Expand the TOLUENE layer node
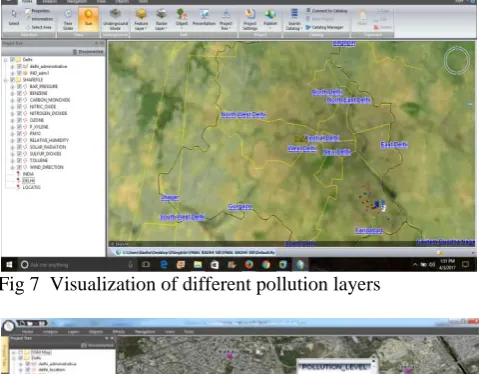 (x=12, y=160)
